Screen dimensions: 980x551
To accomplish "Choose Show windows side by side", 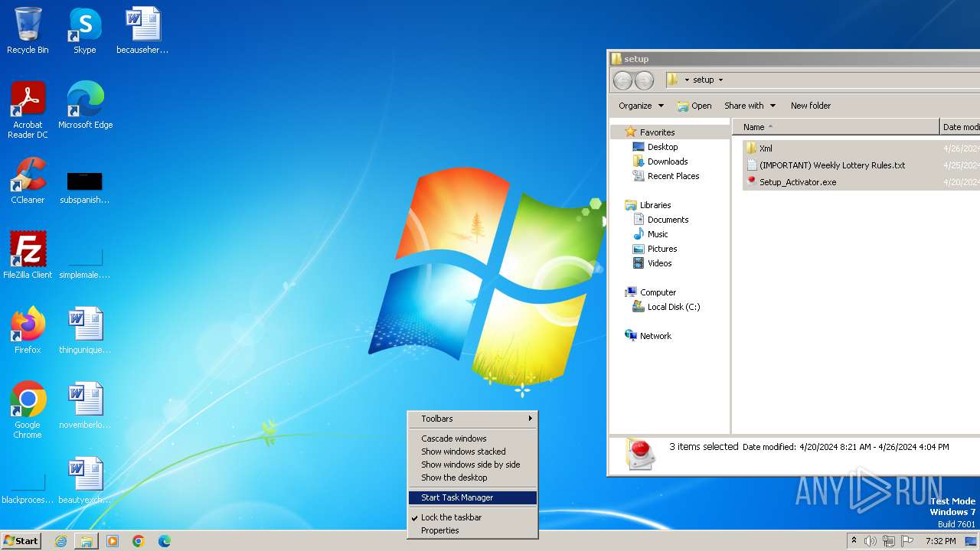I will click(472, 465).
